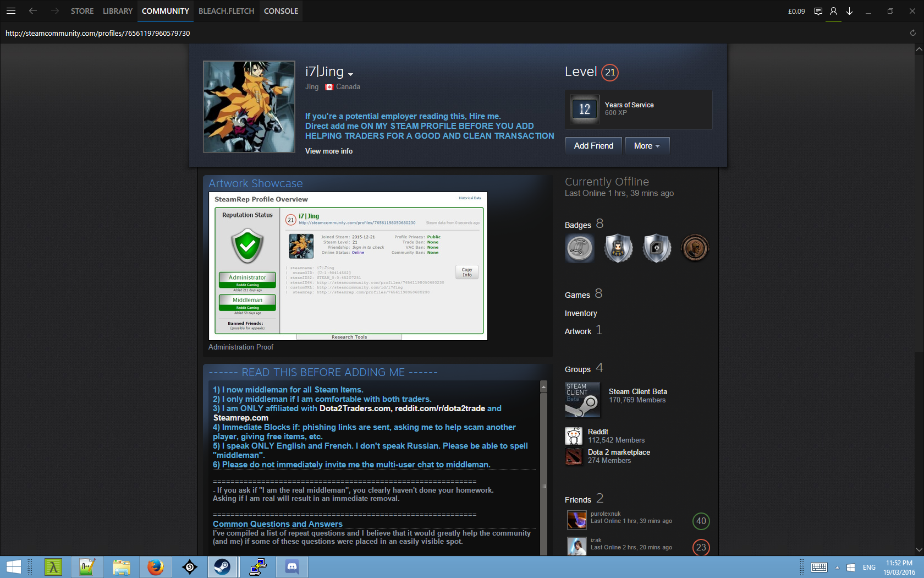Open the CONSOLE tab
The height and width of the screenshot is (578, 924).
pos(281,11)
